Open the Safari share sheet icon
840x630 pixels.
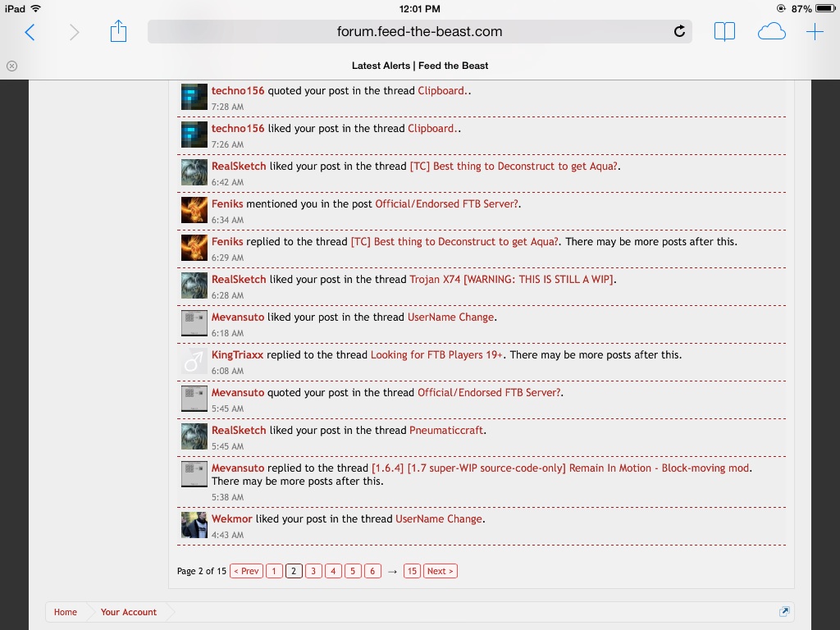pyautogui.click(x=119, y=32)
